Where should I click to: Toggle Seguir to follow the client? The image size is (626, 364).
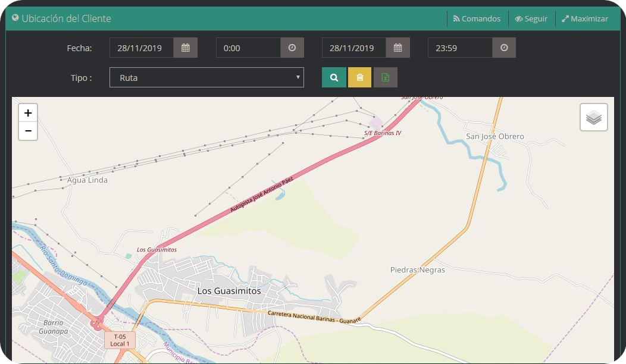[x=531, y=18]
